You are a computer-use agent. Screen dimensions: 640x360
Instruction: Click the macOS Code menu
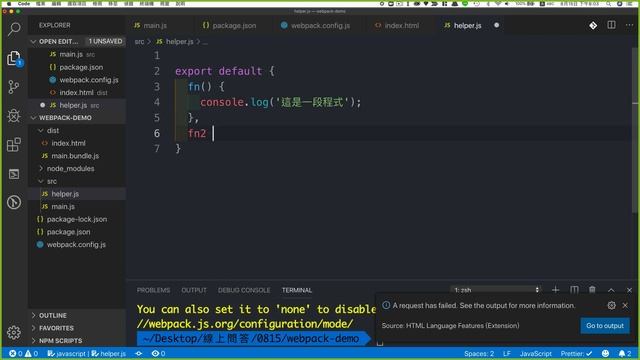(24, 4)
